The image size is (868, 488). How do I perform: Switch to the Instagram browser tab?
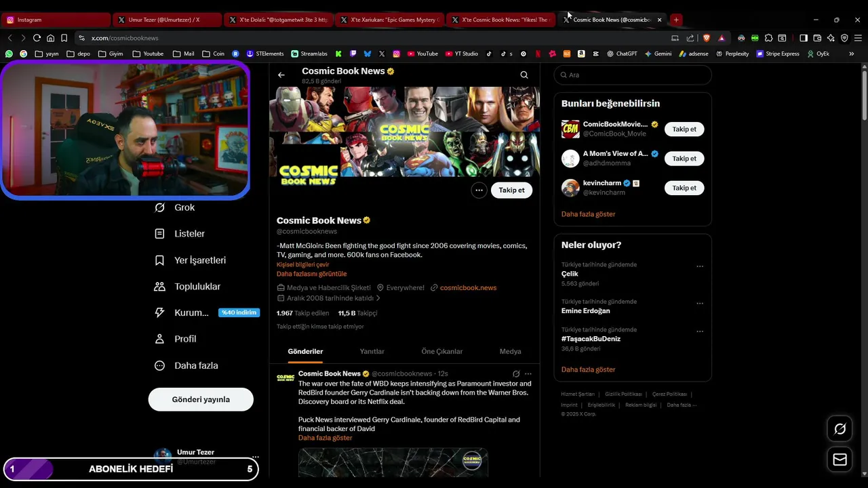(x=56, y=20)
